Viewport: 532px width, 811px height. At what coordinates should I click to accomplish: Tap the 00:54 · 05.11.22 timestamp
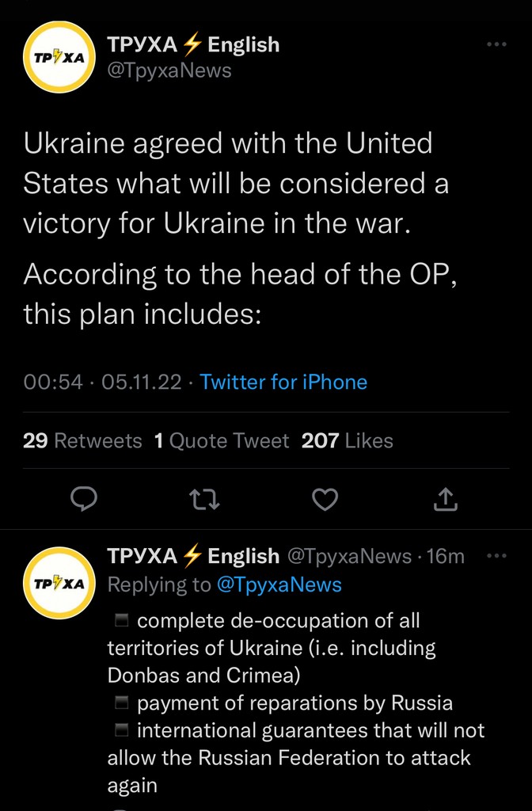[x=103, y=382]
